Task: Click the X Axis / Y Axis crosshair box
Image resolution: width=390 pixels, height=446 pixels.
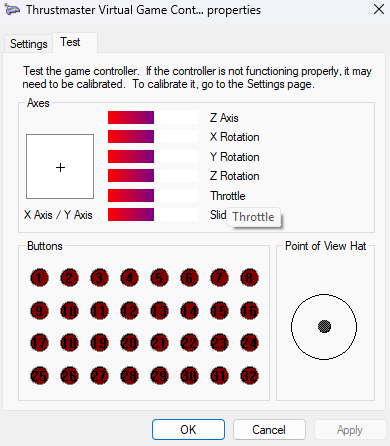Action: [60, 167]
